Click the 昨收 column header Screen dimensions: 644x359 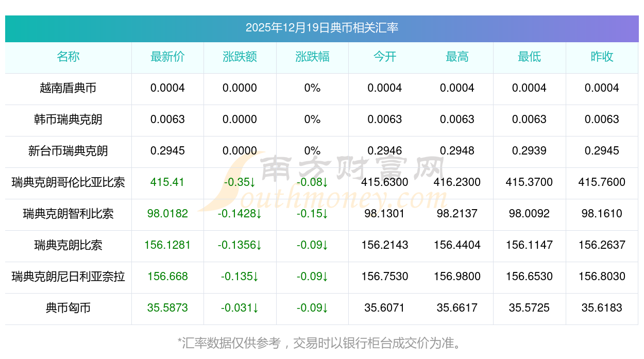click(x=602, y=57)
